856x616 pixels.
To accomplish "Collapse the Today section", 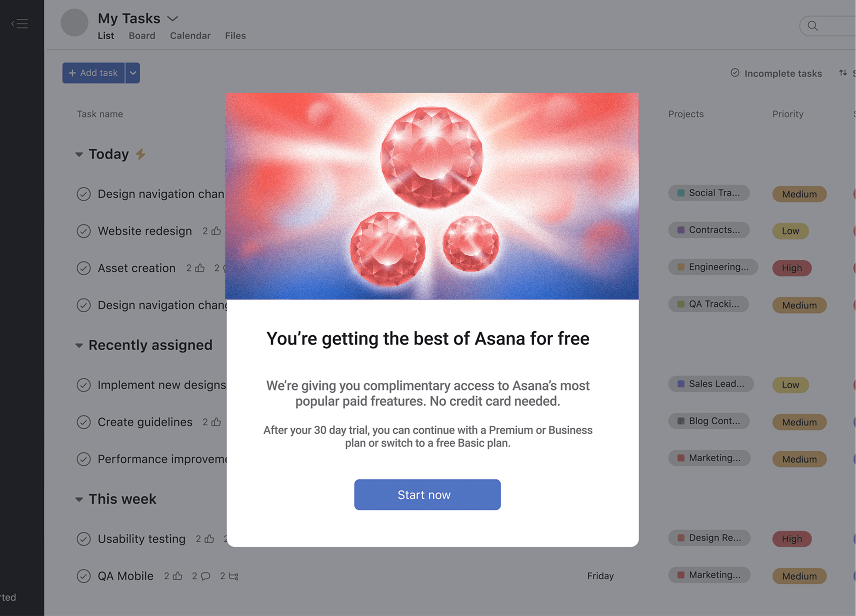I will coord(79,154).
